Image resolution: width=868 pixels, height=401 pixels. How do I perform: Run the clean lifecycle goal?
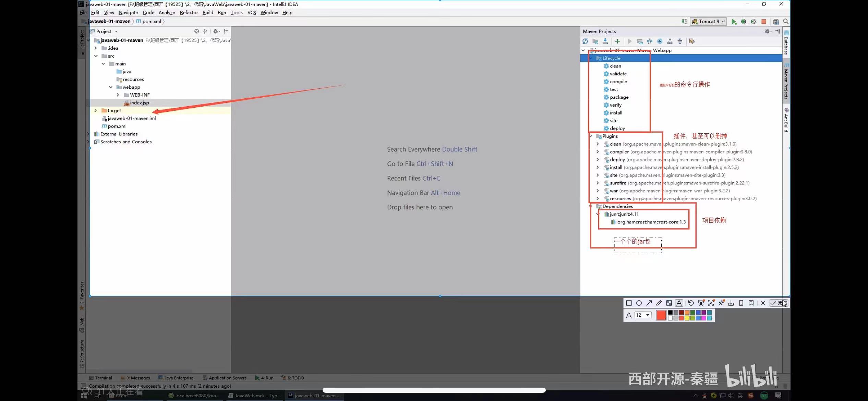615,66
